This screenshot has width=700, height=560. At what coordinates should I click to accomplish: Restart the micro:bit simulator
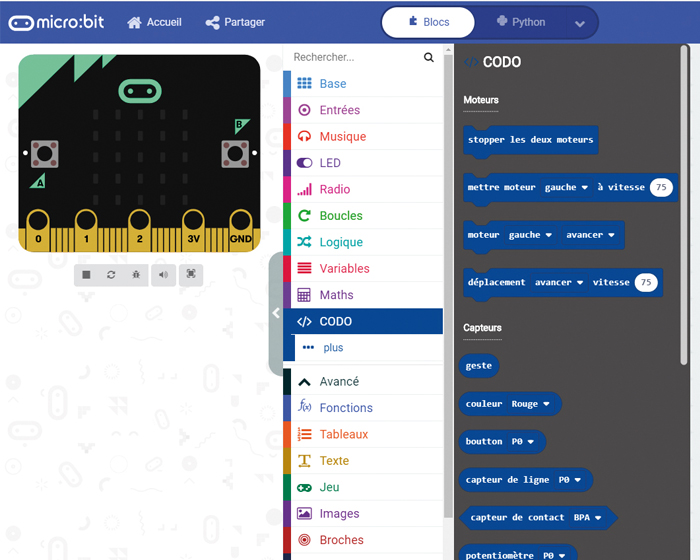click(111, 274)
